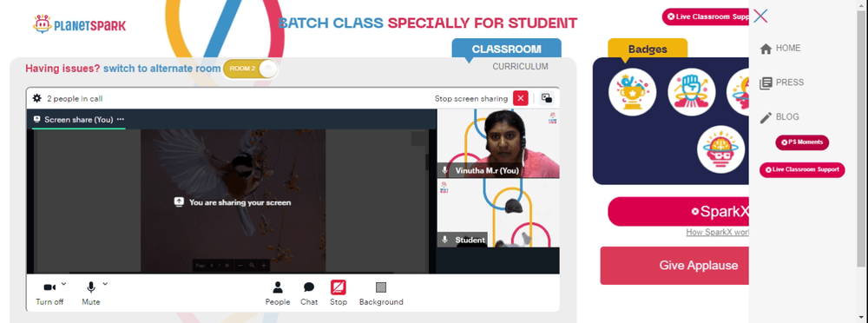This screenshot has width=868, height=323.
Task: Stop screen sharing from bottom toolbar
Action: [339, 293]
